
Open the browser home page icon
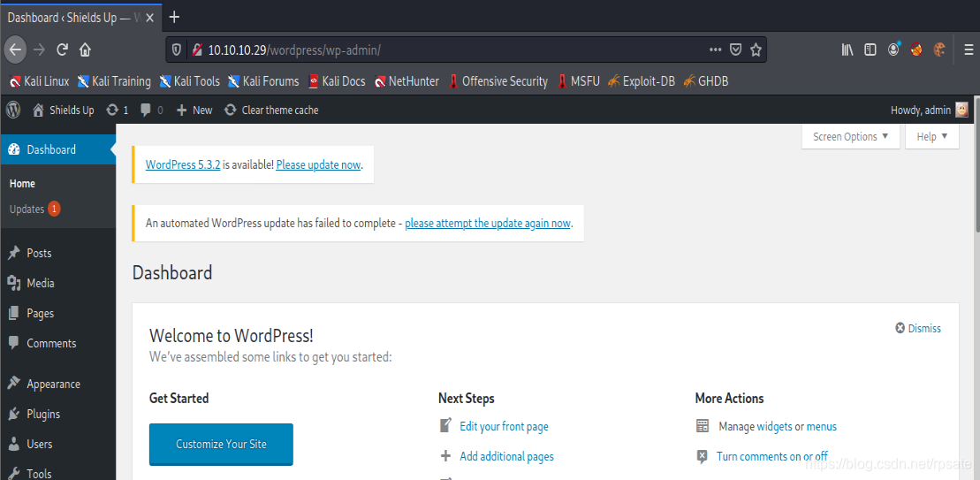[85, 50]
